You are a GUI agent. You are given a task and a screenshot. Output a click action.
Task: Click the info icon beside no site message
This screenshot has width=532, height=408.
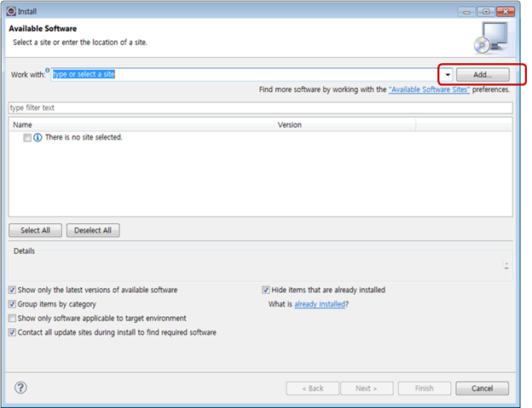click(x=38, y=137)
